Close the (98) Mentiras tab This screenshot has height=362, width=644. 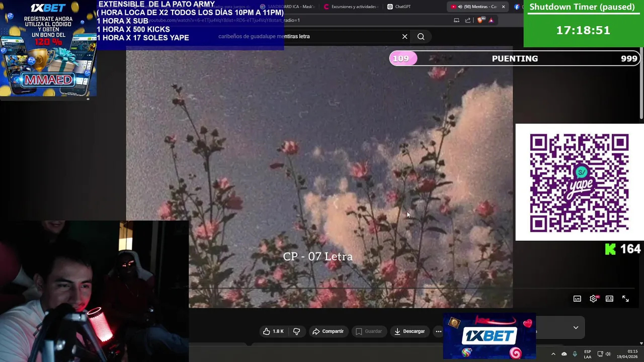tap(503, 7)
